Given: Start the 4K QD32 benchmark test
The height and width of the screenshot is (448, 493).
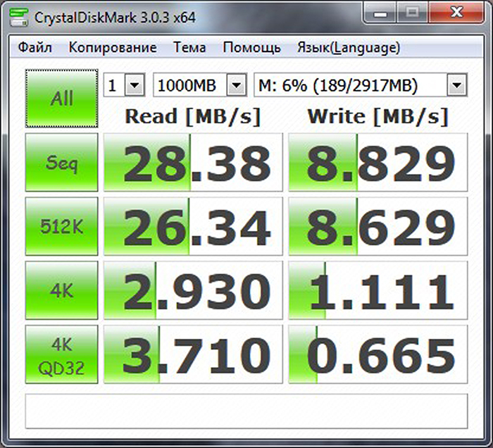Looking at the screenshot, I should 62,354.
